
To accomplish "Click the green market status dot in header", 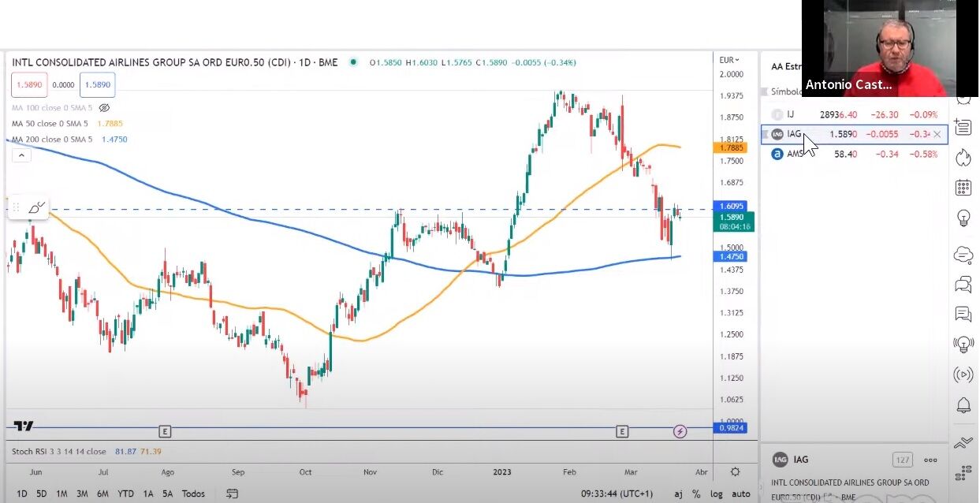I will point(352,61).
